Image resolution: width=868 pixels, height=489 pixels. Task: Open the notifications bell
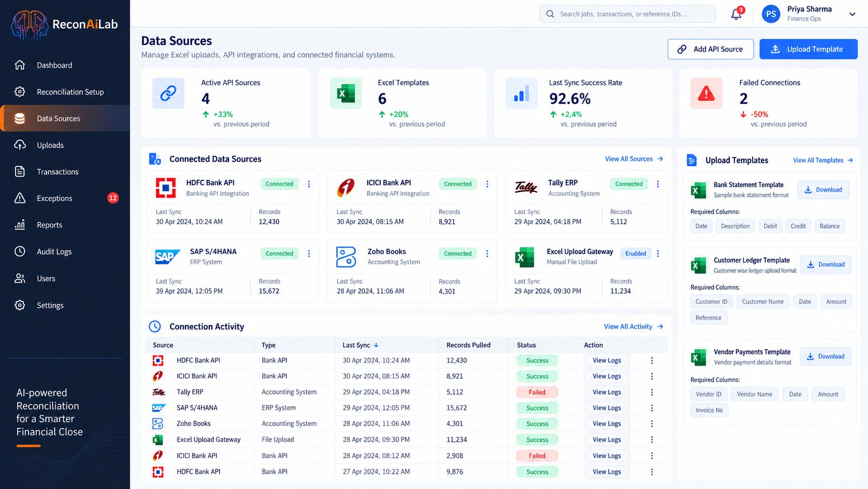[x=736, y=14]
